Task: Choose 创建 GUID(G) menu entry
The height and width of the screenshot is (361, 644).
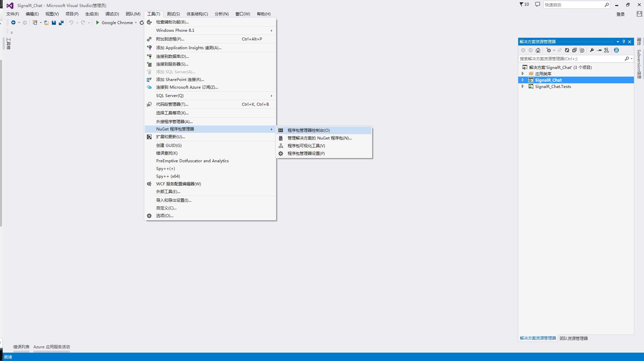Action: (210, 145)
